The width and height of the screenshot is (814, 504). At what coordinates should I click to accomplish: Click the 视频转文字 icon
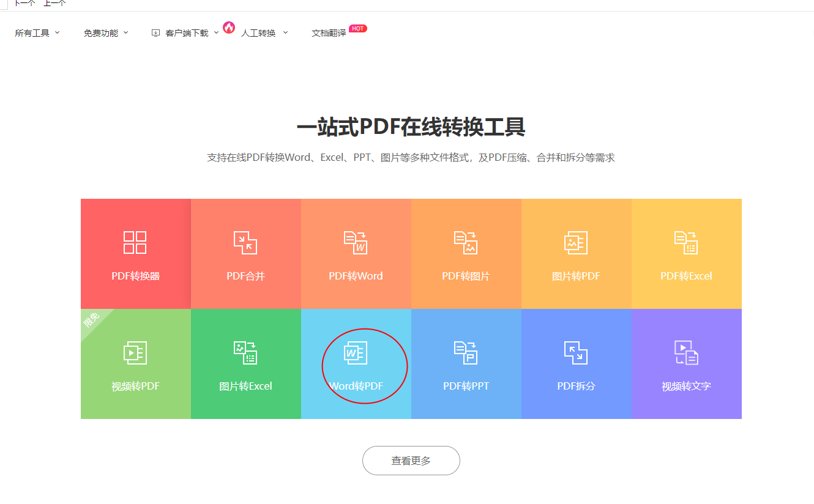pos(686,352)
